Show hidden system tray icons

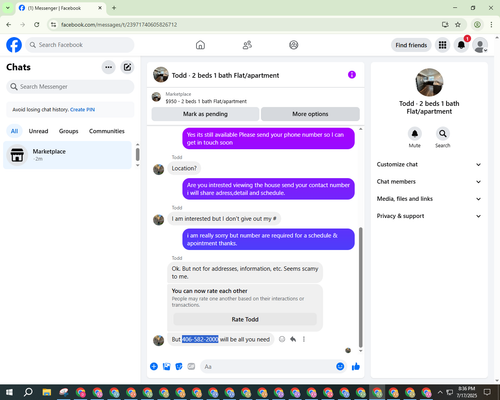coord(440,392)
